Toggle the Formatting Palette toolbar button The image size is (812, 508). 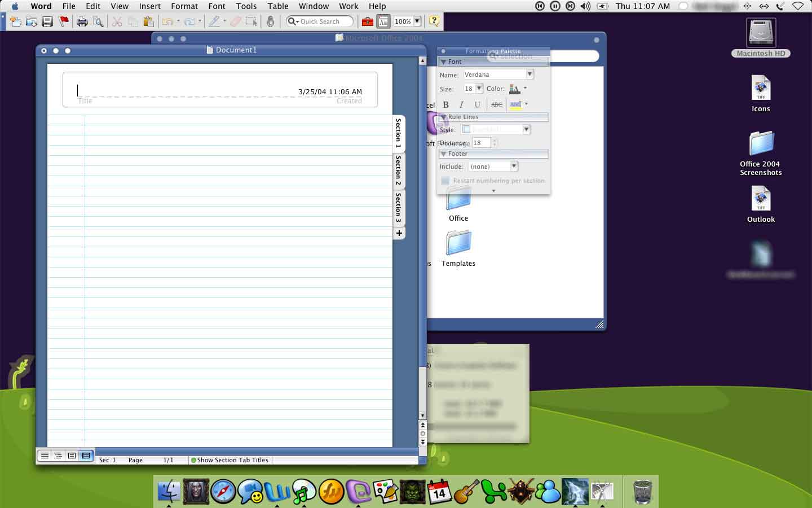point(383,21)
